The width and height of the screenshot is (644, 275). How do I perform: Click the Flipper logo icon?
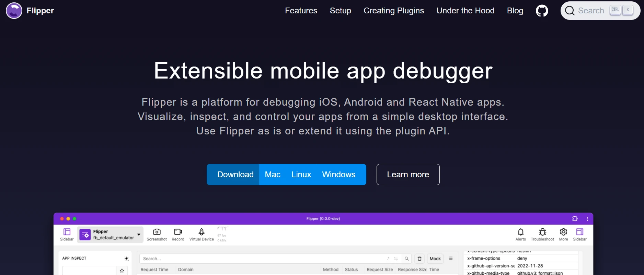[x=14, y=11]
